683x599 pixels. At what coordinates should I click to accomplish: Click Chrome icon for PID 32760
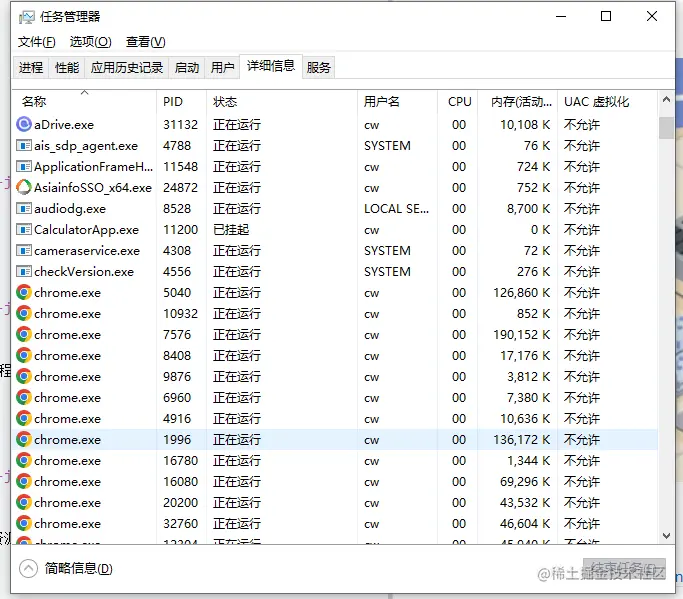point(24,523)
